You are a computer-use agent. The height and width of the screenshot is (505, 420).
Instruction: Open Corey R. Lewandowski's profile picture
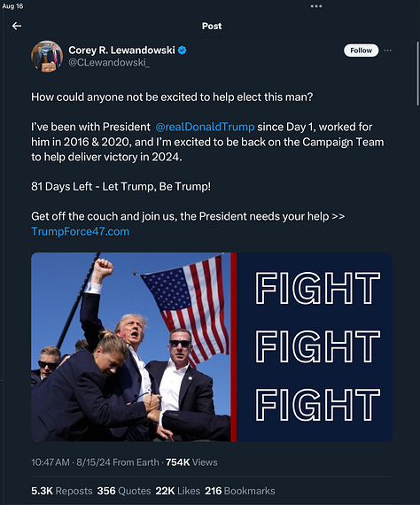tap(47, 56)
